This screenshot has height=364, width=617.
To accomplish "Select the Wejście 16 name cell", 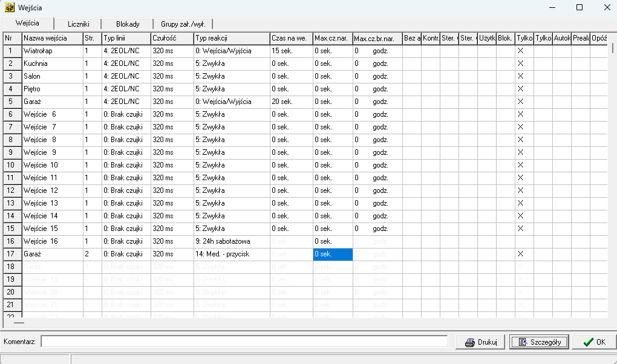I will click(53, 241).
